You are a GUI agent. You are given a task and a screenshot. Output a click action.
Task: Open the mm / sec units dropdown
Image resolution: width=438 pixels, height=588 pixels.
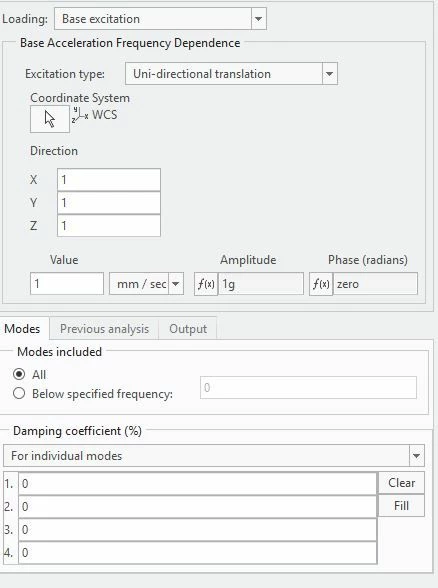tap(146, 284)
